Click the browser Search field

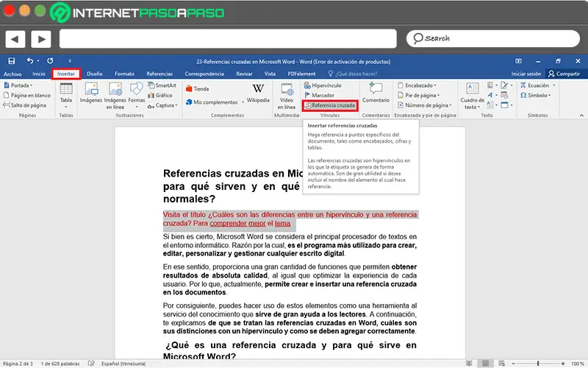(493, 39)
